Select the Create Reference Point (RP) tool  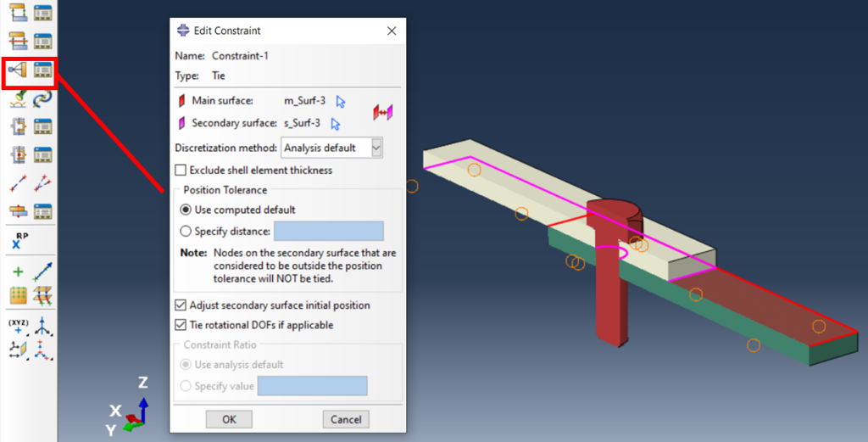coord(18,240)
